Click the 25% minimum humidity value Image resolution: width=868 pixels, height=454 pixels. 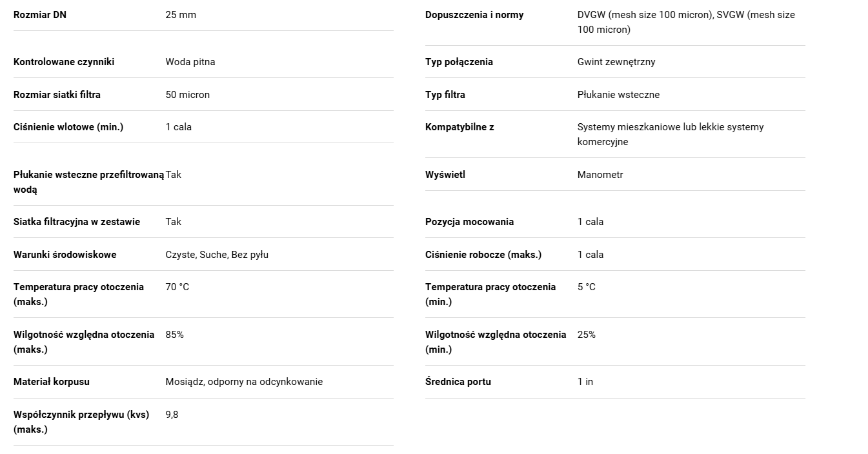click(587, 335)
